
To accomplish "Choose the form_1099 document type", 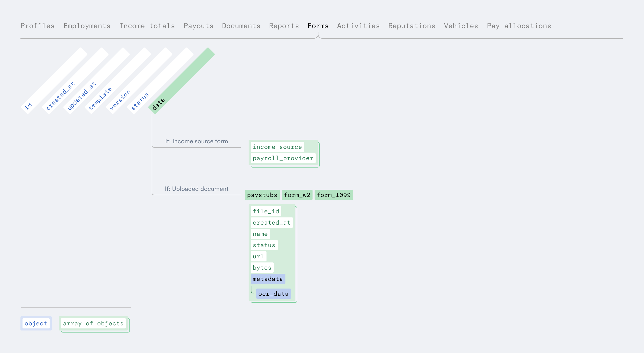I will click(334, 195).
